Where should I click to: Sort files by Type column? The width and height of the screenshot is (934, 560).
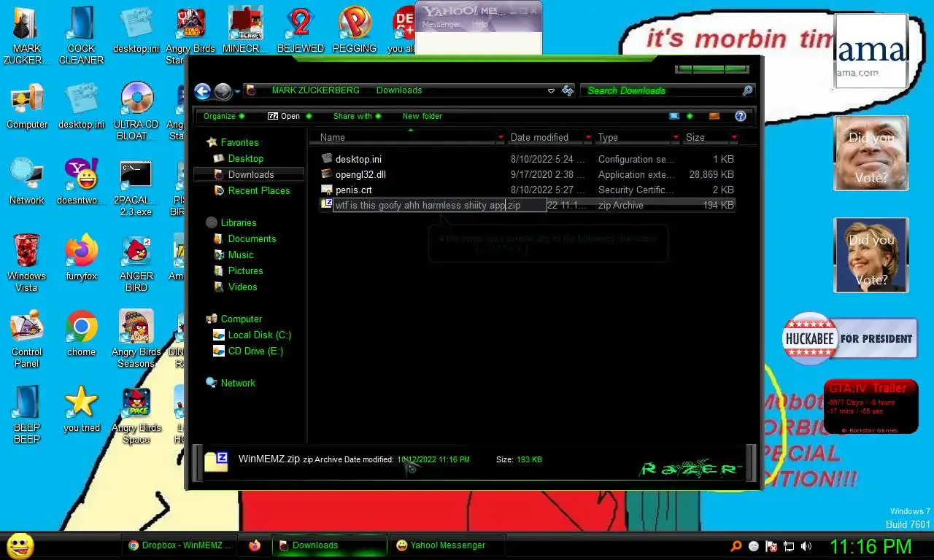tap(633, 137)
